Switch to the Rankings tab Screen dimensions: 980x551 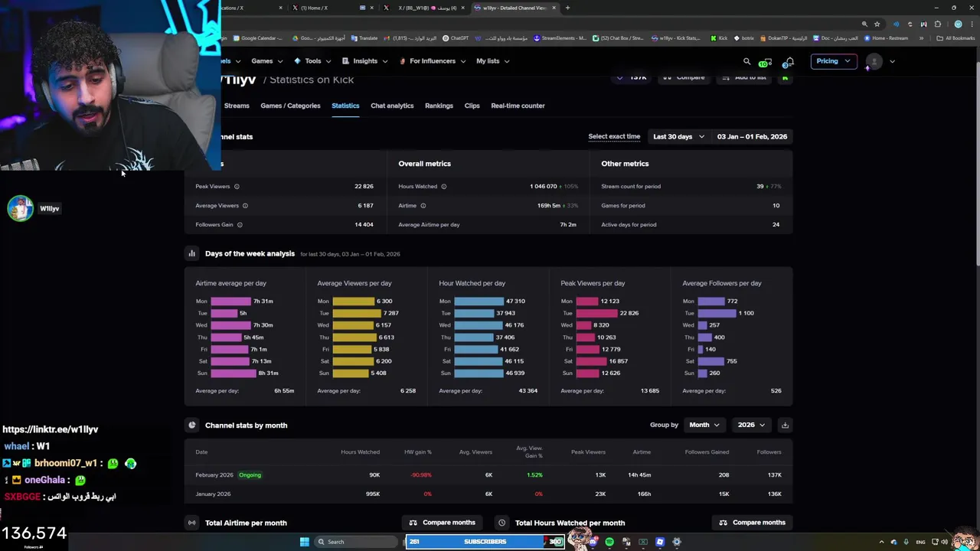pyautogui.click(x=439, y=106)
